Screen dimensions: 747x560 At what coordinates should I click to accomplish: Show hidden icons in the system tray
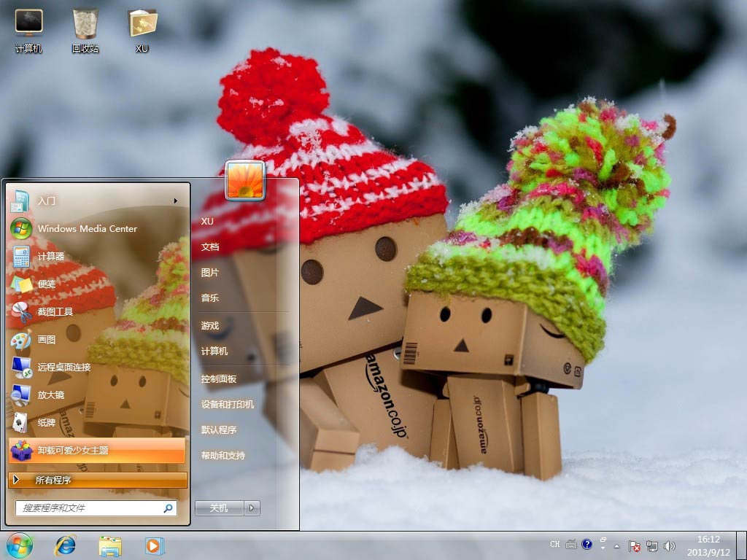[x=616, y=545]
